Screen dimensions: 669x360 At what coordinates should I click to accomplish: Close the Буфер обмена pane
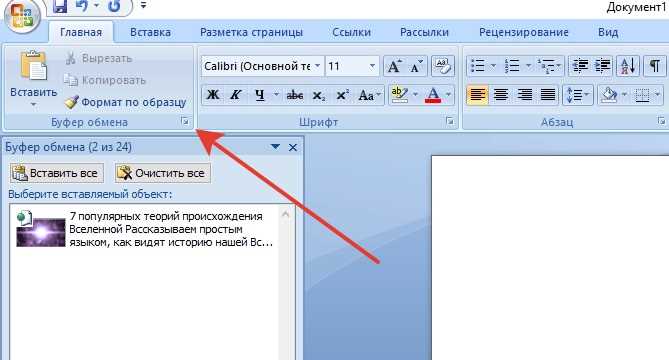coord(293,148)
